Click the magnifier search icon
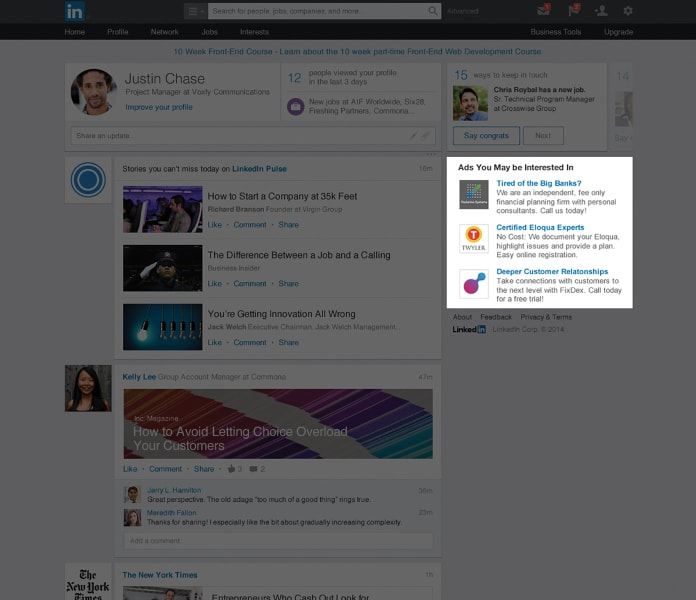This screenshot has width=696, height=600. pos(433,11)
